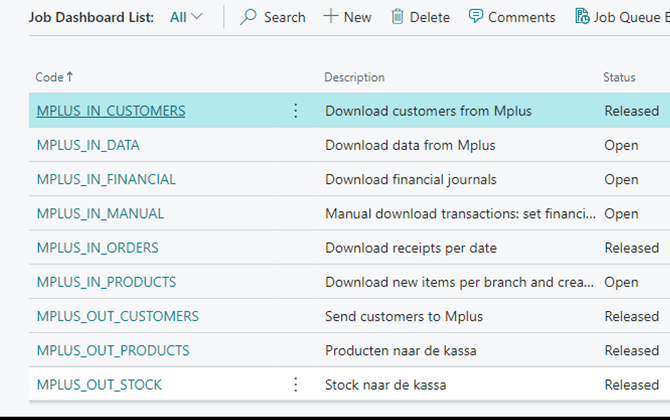Open the MPLUS_IN_CUSTOMERS link
This screenshot has height=420, width=670.
point(111,111)
